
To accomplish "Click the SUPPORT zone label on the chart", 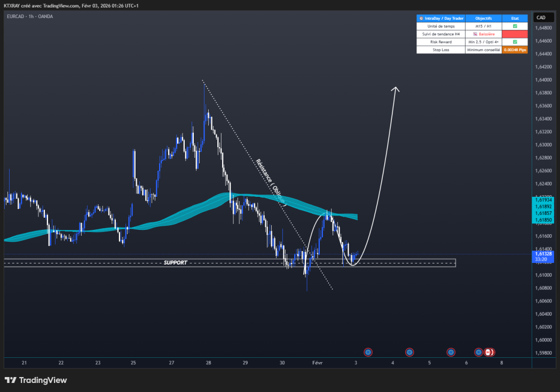I will [176, 262].
